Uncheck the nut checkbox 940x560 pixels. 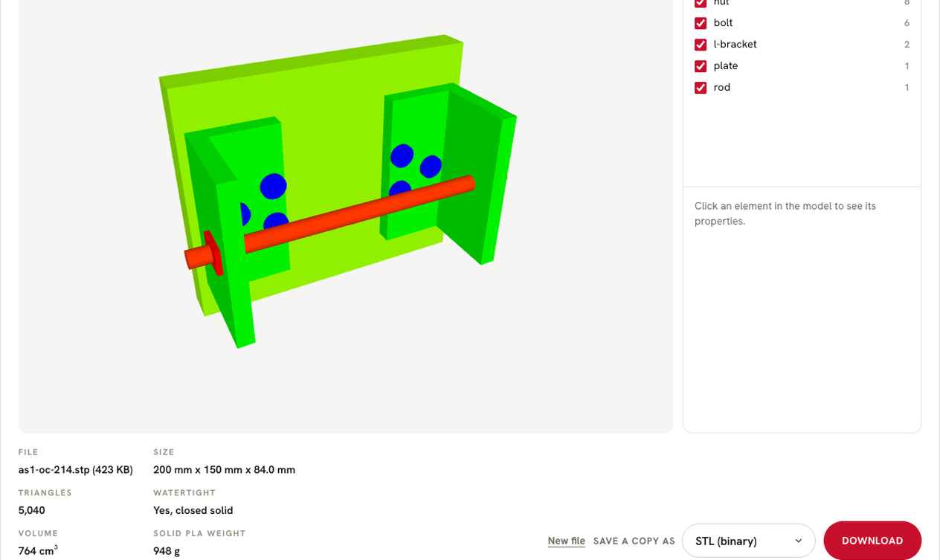(701, 3)
